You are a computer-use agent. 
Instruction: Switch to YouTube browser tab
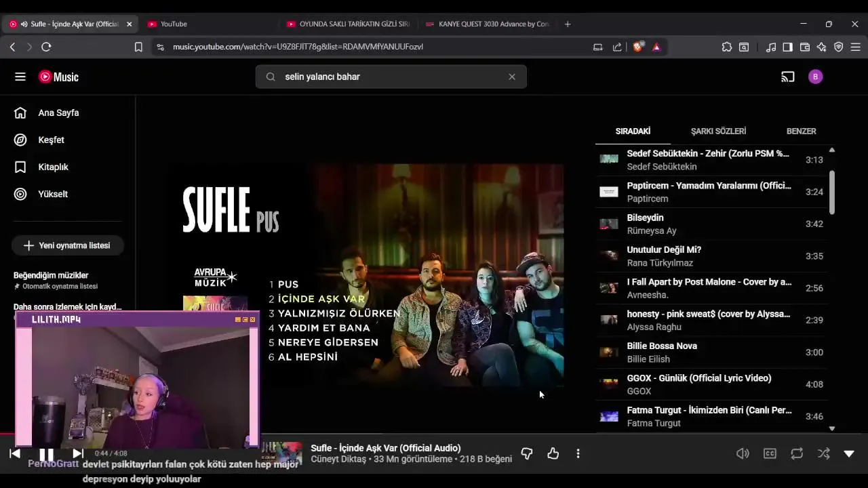(x=210, y=24)
